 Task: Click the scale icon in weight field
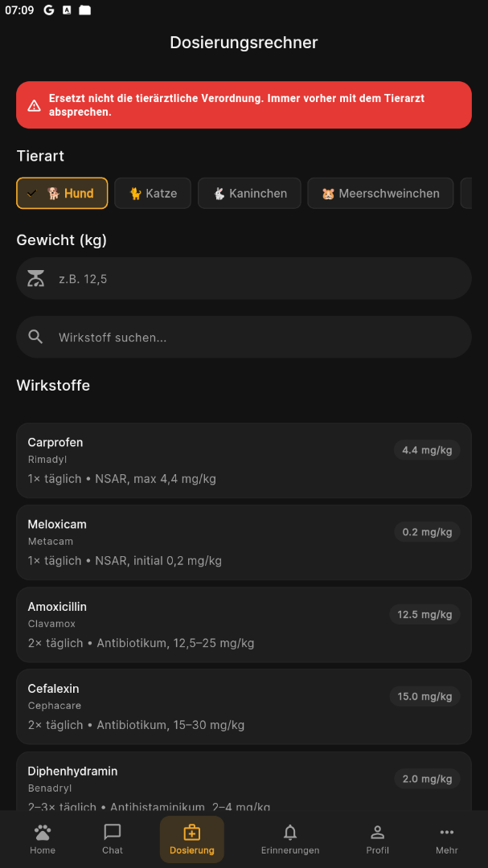click(x=35, y=278)
